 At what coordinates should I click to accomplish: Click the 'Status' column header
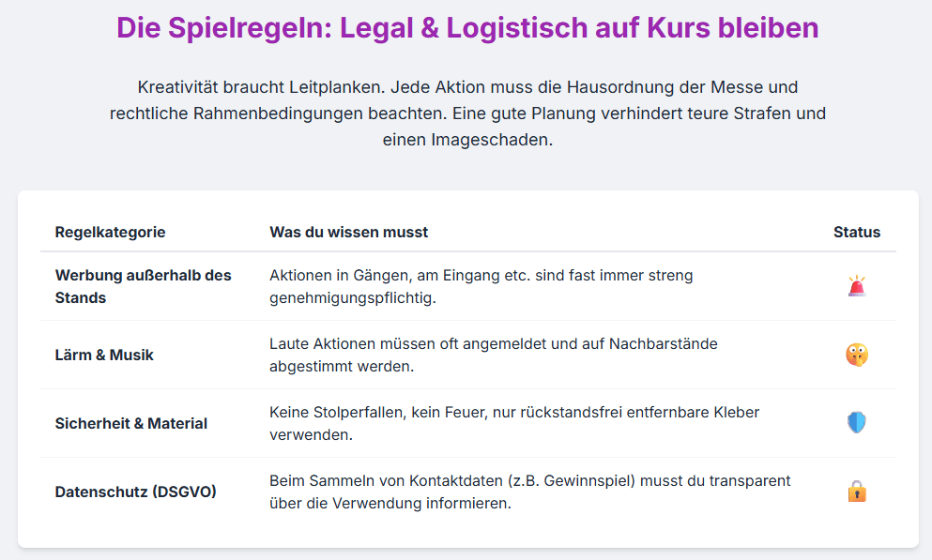(856, 232)
